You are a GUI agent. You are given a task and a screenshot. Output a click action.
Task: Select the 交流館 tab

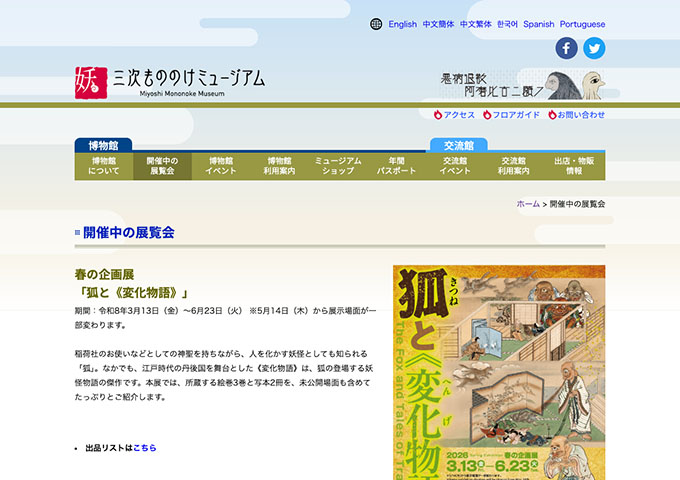pos(459,145)
